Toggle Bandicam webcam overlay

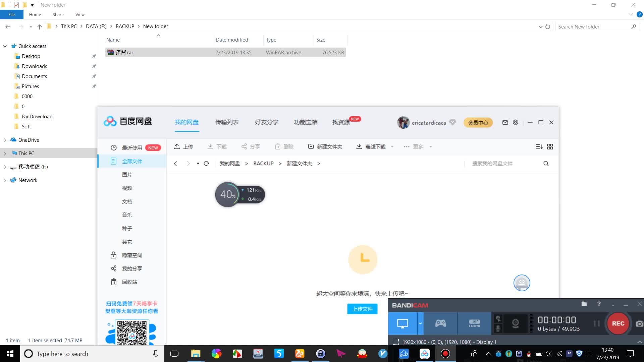pyautogui.click(x=515, y=323)
